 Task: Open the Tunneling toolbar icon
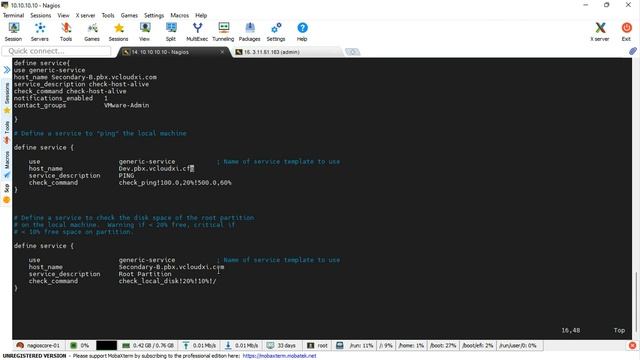point(223,32)
